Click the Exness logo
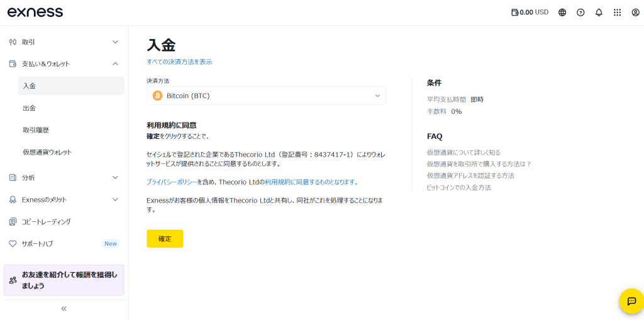The height and width of the screenshot is (320, 644). point(35,12)
